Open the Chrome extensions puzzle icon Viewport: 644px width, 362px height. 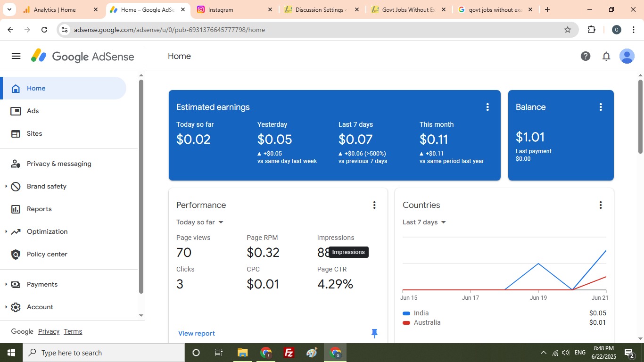pos(592,30)
